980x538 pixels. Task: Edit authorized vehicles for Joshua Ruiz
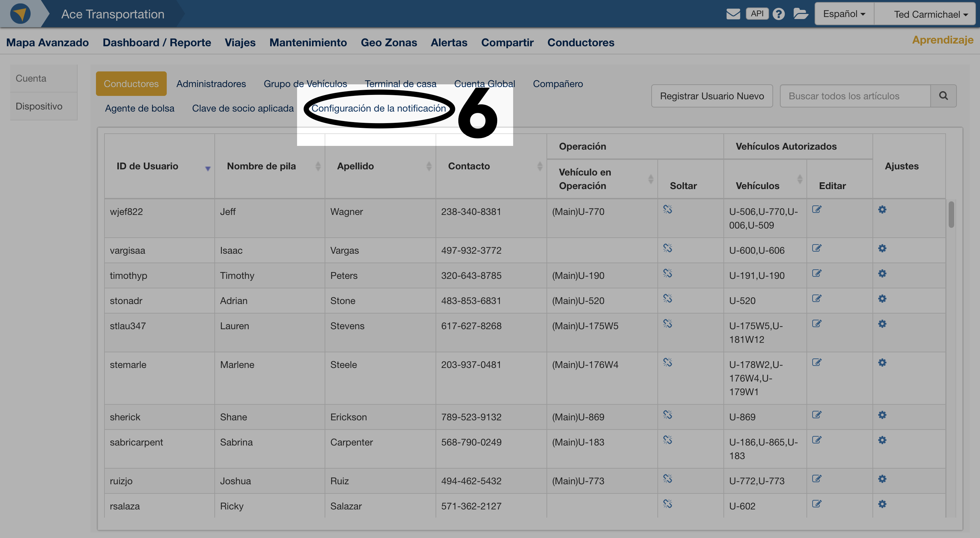click(x=816, y=479)
